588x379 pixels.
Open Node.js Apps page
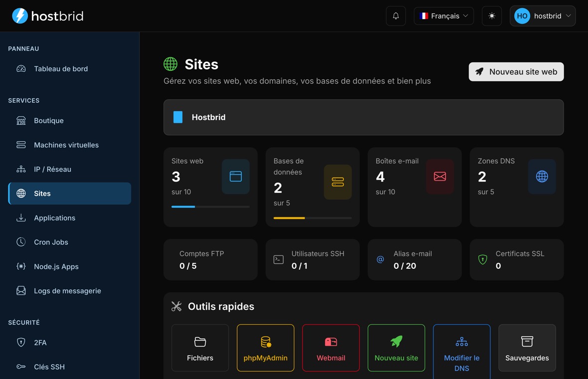coord(70,267)
